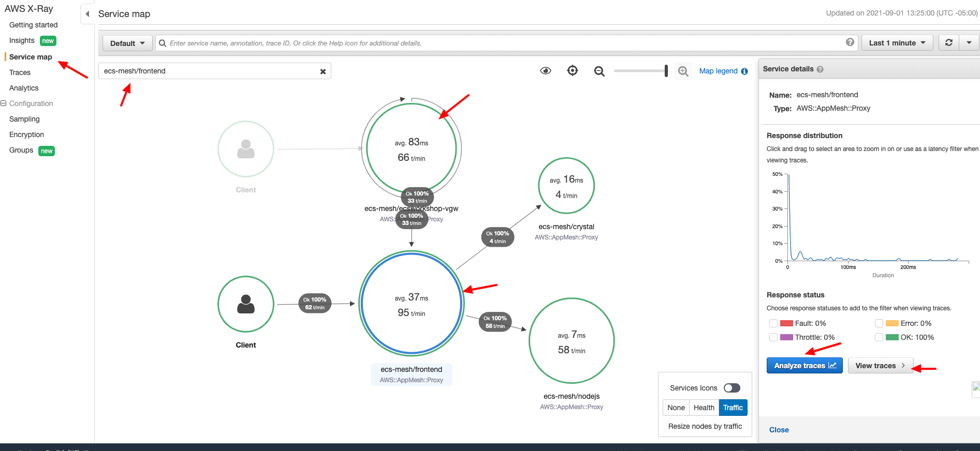Toggle the eye visibility icon on map toolbar
The image size is (980, 451).
pos(546,71)
